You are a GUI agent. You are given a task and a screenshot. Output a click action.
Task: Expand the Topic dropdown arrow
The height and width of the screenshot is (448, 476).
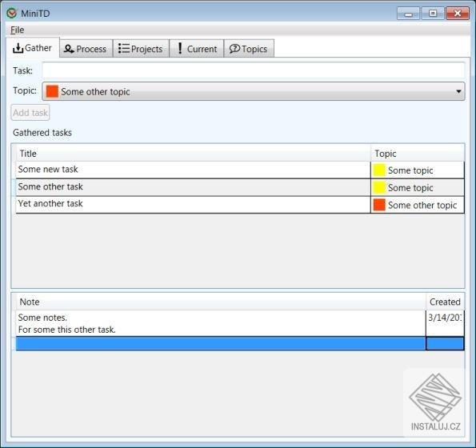(458, 91)
